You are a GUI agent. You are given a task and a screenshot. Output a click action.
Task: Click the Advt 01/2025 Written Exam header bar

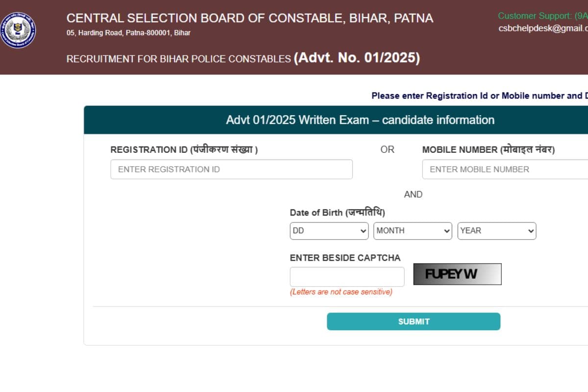pos(360,120)
